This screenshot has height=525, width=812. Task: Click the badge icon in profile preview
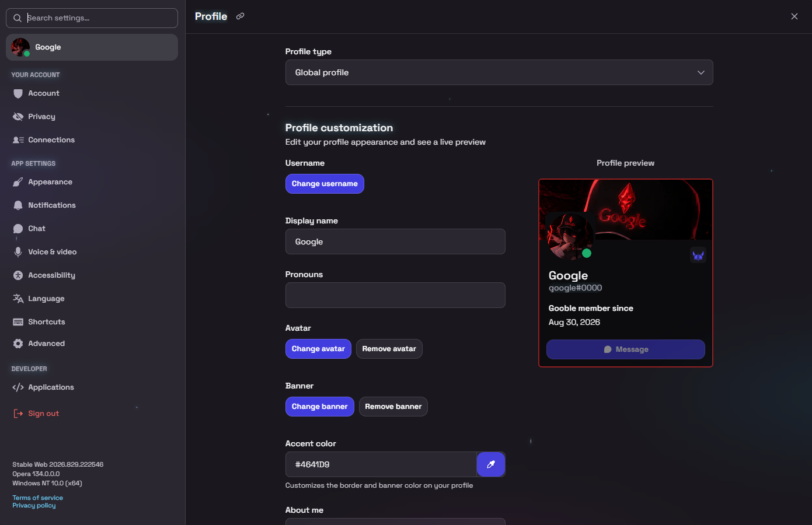pyautogui.click(x=698, y=256)
